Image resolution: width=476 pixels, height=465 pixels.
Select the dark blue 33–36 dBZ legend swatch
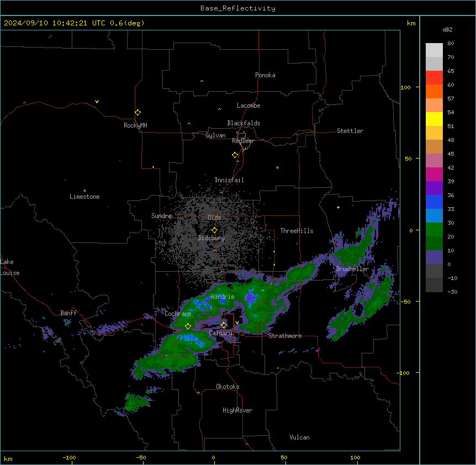(x=434, y=202)
